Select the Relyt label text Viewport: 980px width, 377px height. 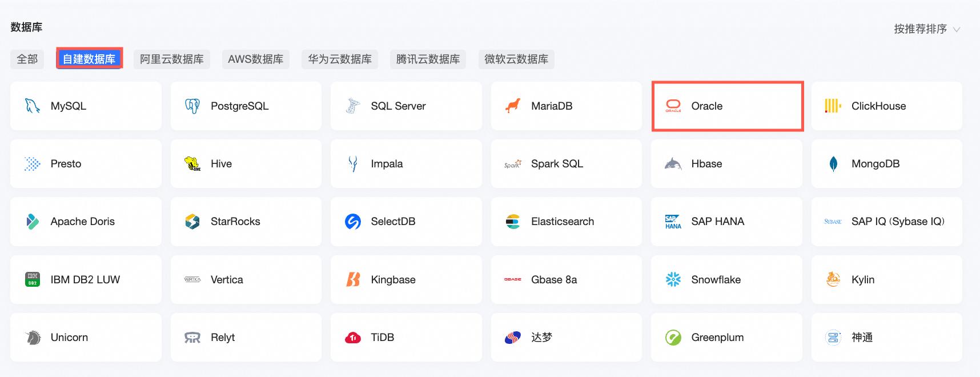[x=223, y=338]
